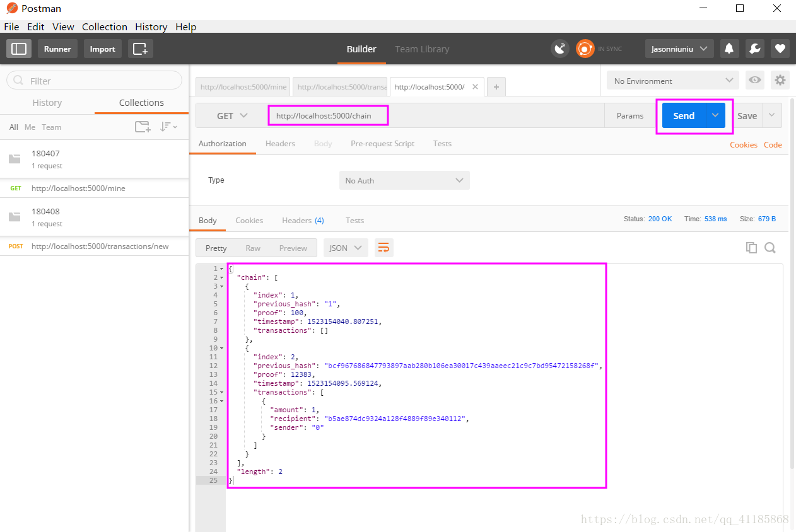Open the History menu
This screenshot has height=532, width=796.
point(151,26)
